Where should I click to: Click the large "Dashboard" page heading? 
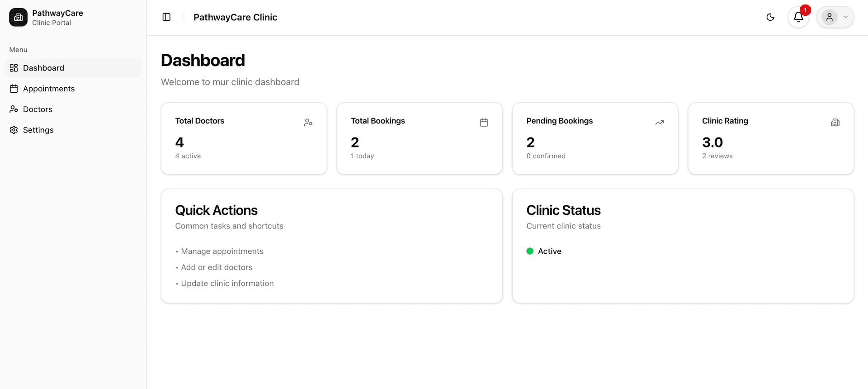(x=203, y=60)
